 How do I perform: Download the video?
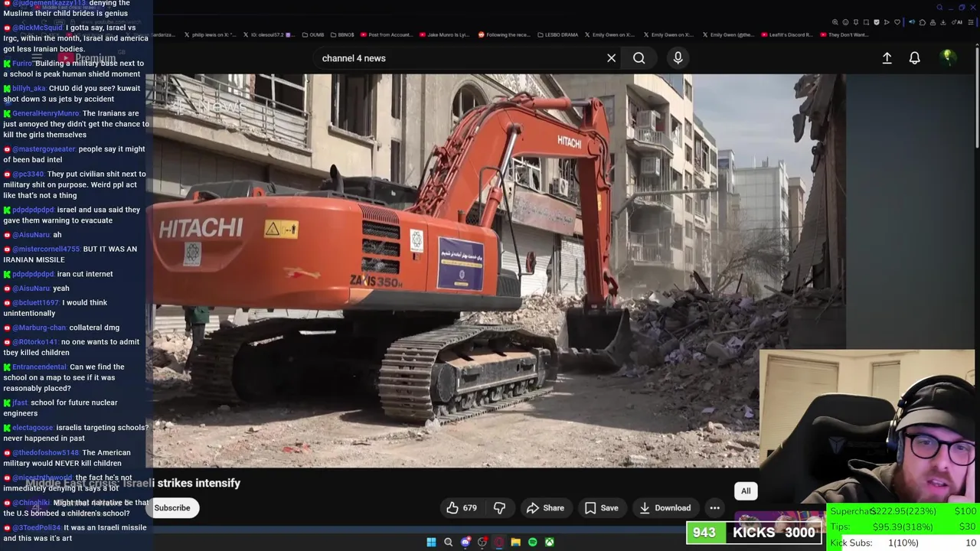[665, 507]
